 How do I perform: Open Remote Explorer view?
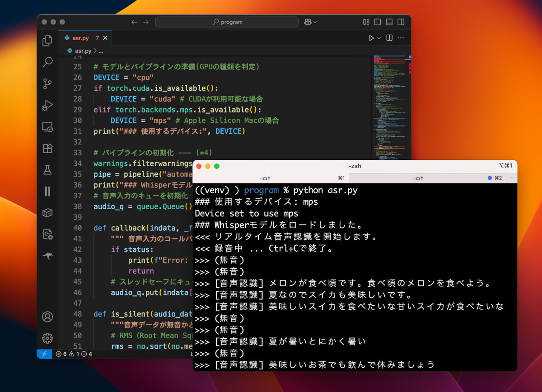pos(47,127)
